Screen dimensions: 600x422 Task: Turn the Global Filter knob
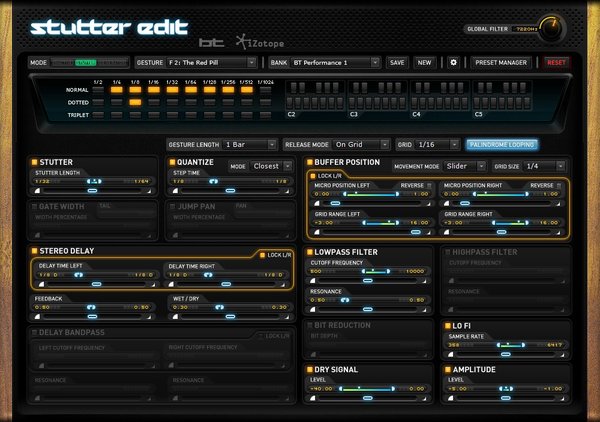(x=551, y=29)
